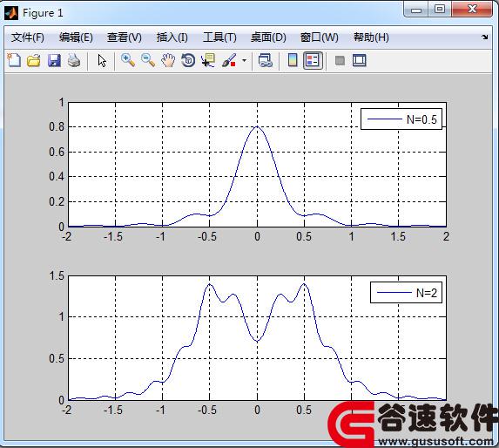499x448 pixels.
Task: Open the 编辑(E) menu
Action: (76, 37)
